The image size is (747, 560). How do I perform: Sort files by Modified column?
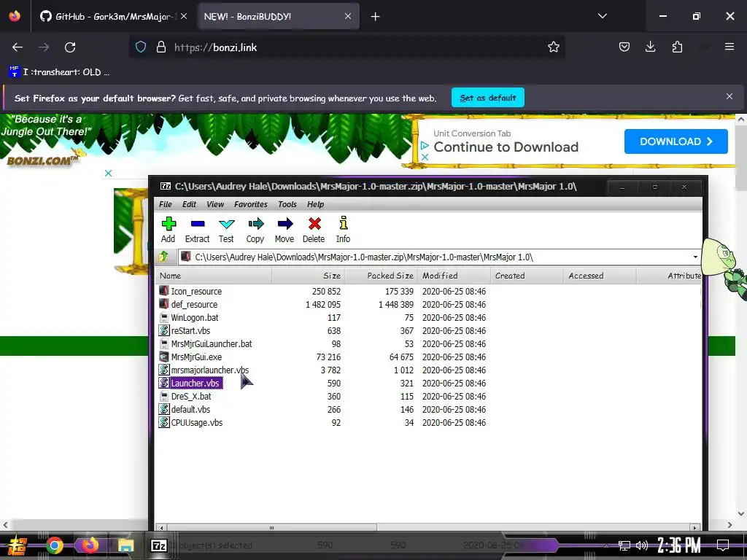coord(454,276)
